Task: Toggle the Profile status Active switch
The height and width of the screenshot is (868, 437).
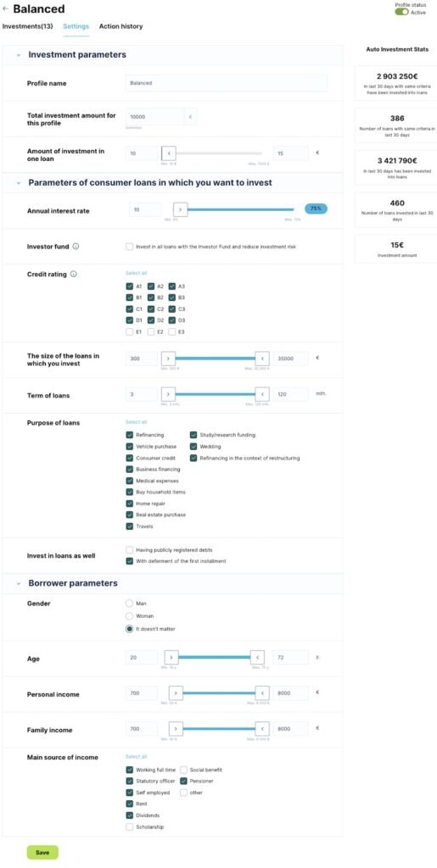Action: coord(401,12)
